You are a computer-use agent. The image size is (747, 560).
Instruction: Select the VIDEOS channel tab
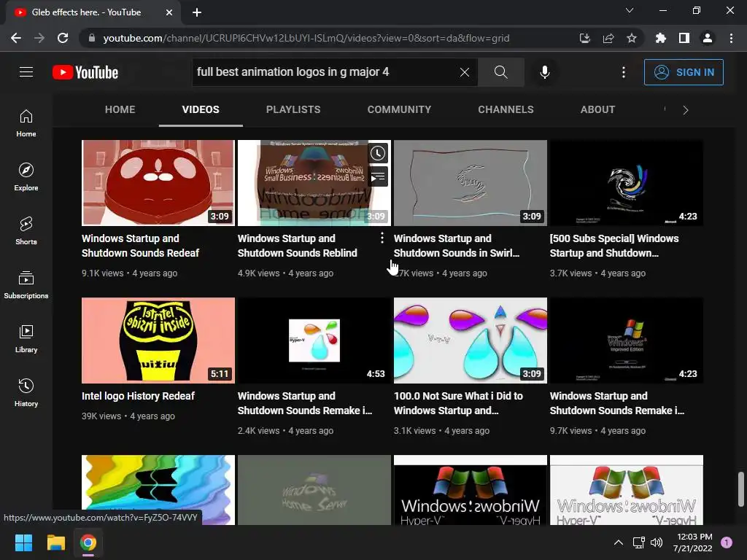pos(201,109)
